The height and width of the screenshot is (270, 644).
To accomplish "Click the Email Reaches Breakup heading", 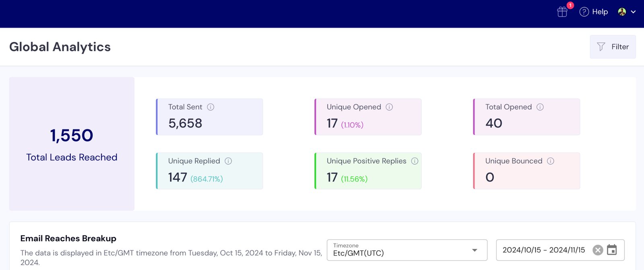I will click(x=68, y=238).
